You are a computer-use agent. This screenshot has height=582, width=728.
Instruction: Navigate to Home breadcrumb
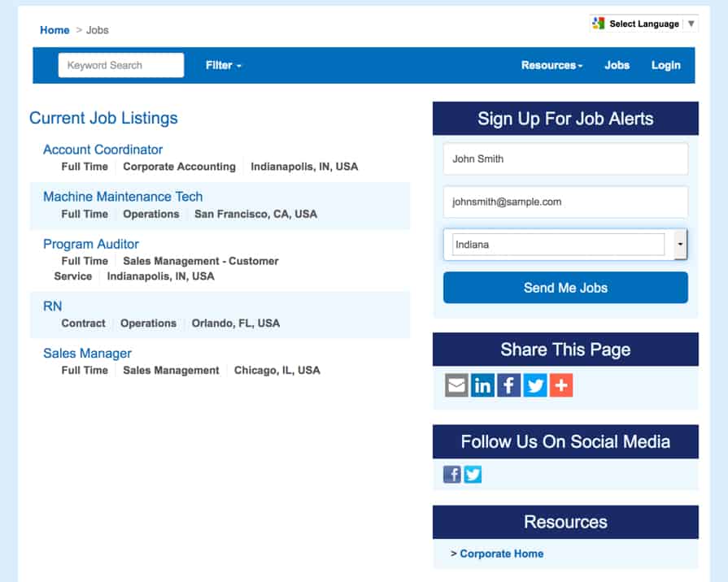pyautogui.click(x=54, y=30)
